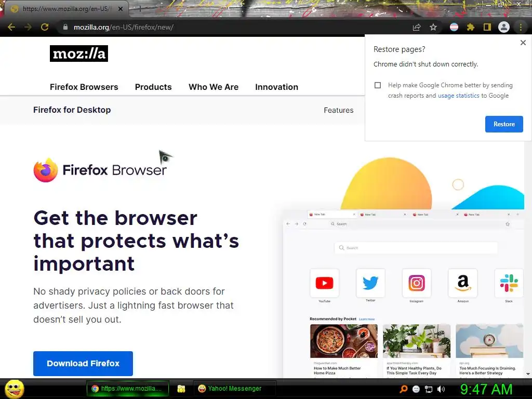Click the Twitter tile in the preview image
Viewport: 532px width, 399px height.
click(370, 283)
